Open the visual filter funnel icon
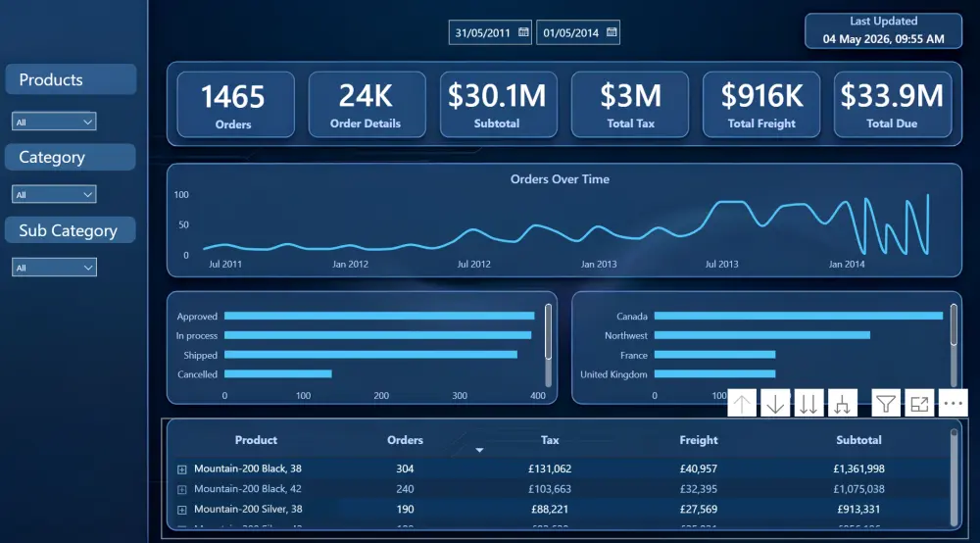This screenshot has width=980, height=543. pos(886,404)
